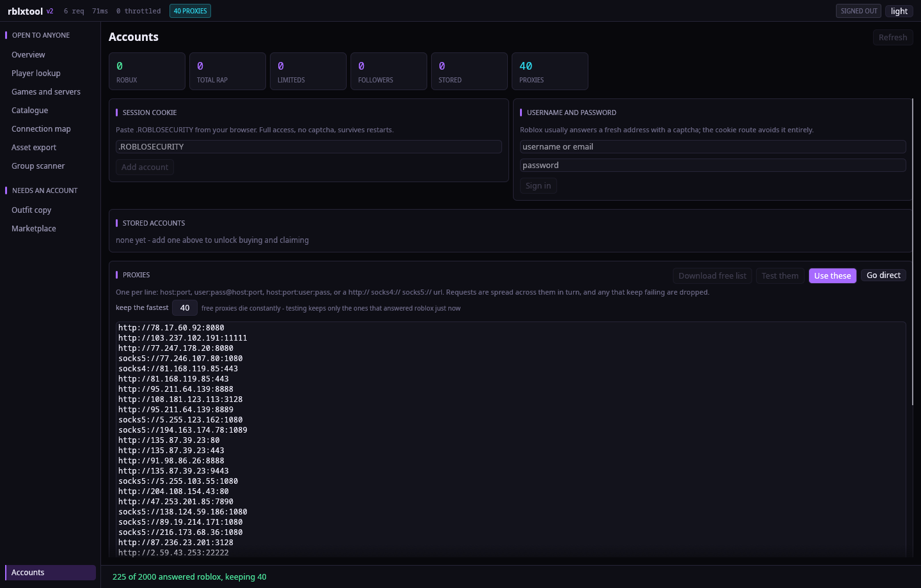Click the PROXIES stat card showing 40
The height and width of the screenshot is (588, 921).
click(550, 72)
